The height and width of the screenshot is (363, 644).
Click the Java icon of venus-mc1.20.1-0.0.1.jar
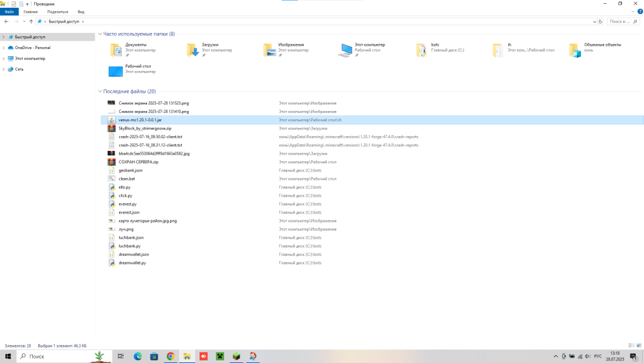tap(111, 120)
